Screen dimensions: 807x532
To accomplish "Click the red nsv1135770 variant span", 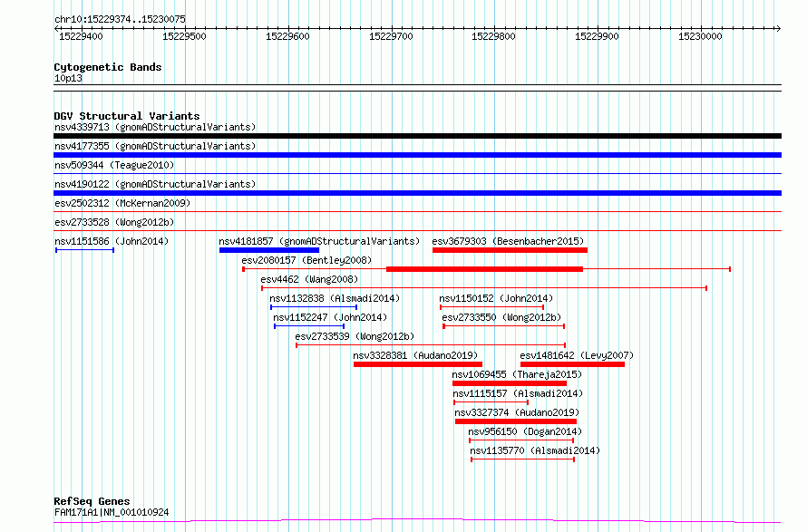I will [x=523, y=459].
